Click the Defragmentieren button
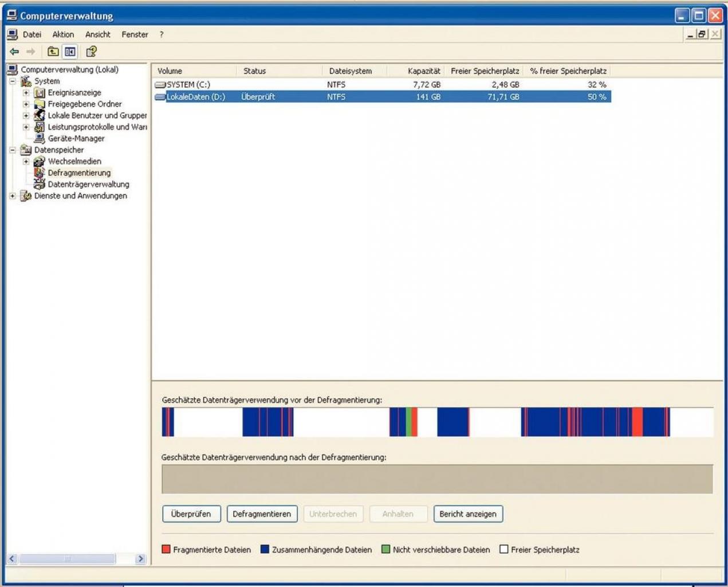The image size is (728, 587). [x=262, y=514]
